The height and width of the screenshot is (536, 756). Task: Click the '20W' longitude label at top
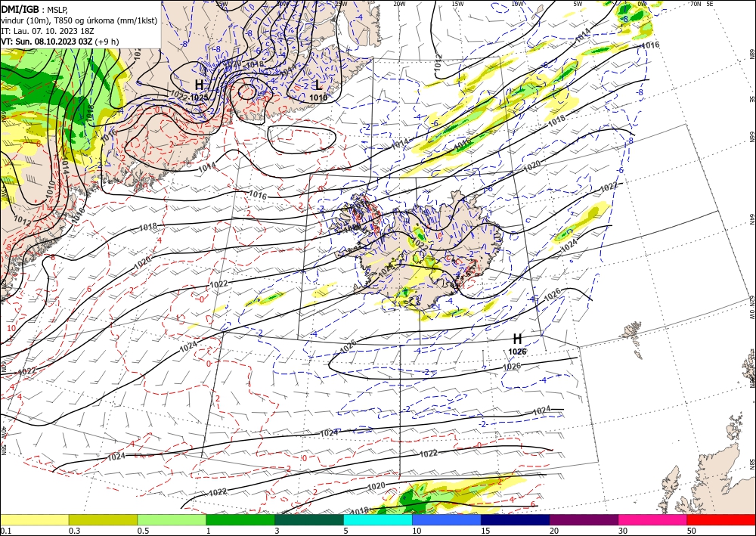pos(398,4)
